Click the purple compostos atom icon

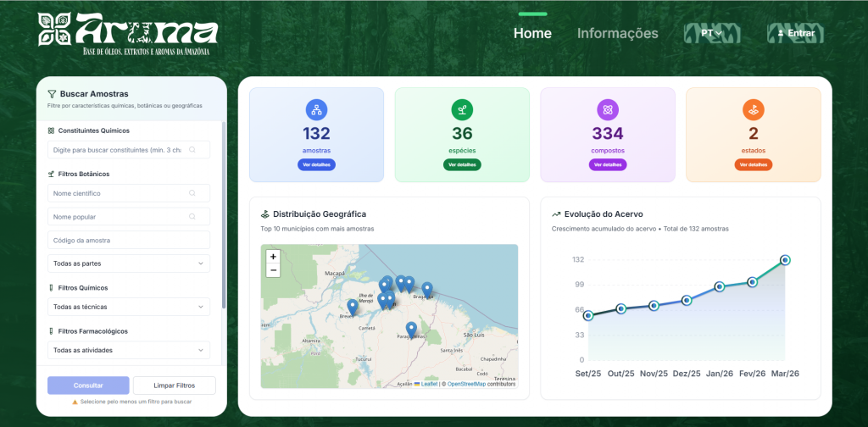(608, 109)
